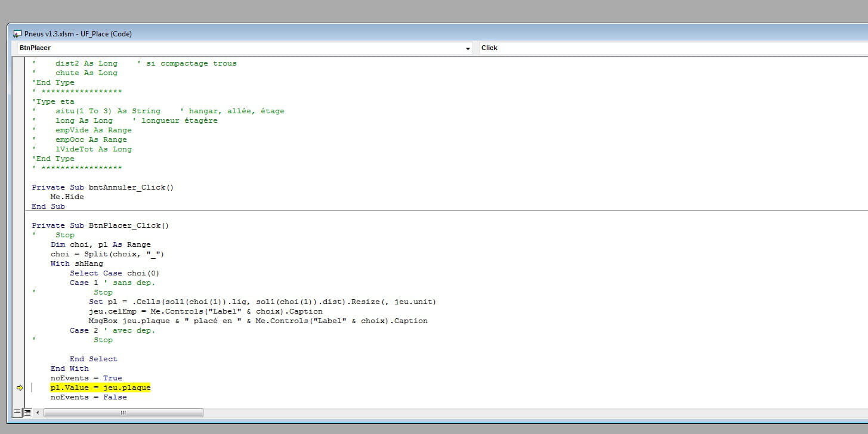
Task: Click the code window icon in title bar
Action: 17,34
